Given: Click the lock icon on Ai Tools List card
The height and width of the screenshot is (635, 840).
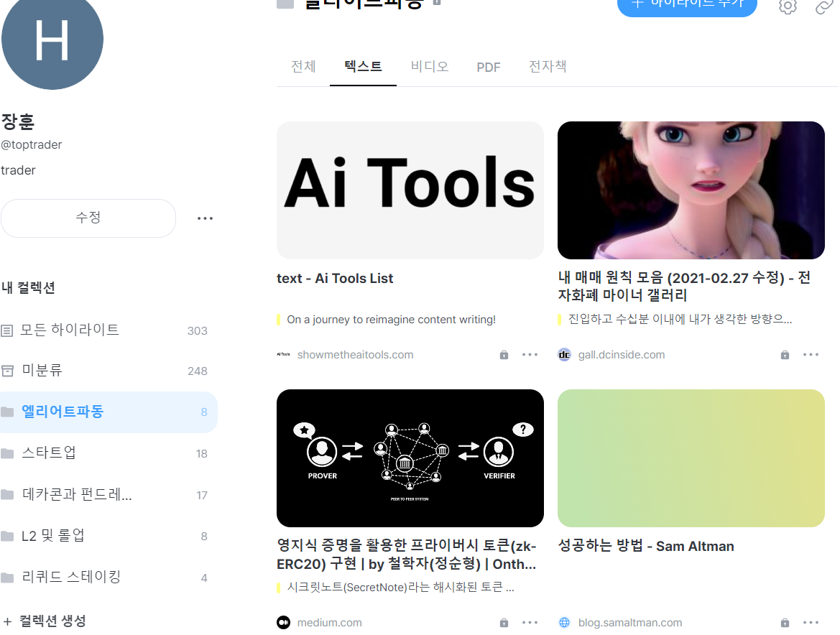Looking at the screenshot, I should (x=504, y=354).
